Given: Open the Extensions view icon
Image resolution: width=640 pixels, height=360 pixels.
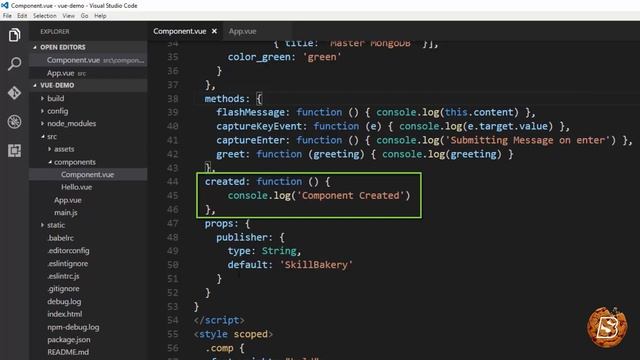Looking at the screenshot, I should point(14,151).
